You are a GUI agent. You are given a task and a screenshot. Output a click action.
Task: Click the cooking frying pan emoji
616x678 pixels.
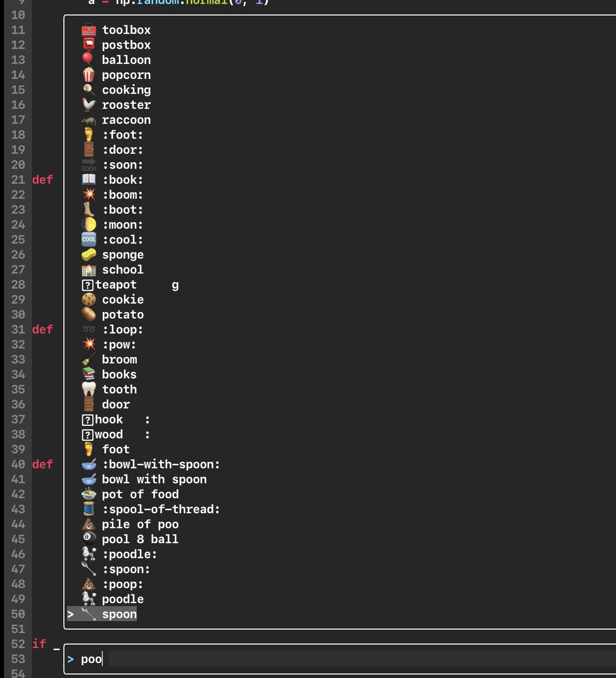(89, 90)
